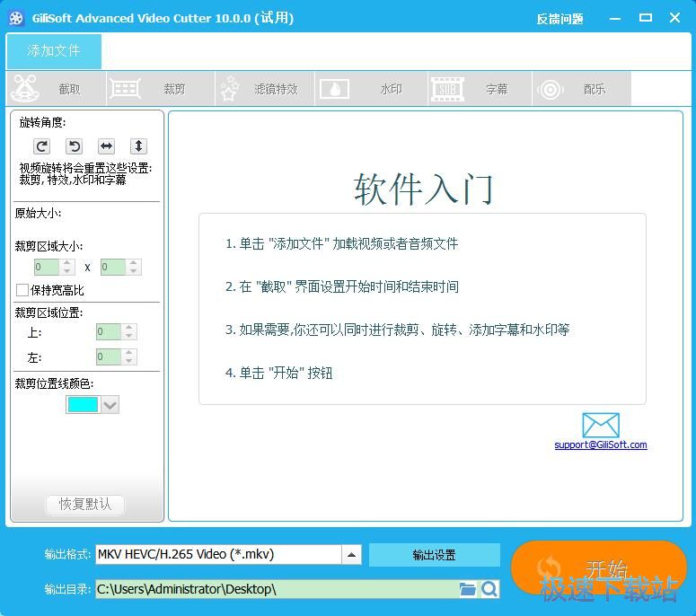
Task: Minimize the GiliSoft Video Cutter window
Action: [x=615, y=19]
